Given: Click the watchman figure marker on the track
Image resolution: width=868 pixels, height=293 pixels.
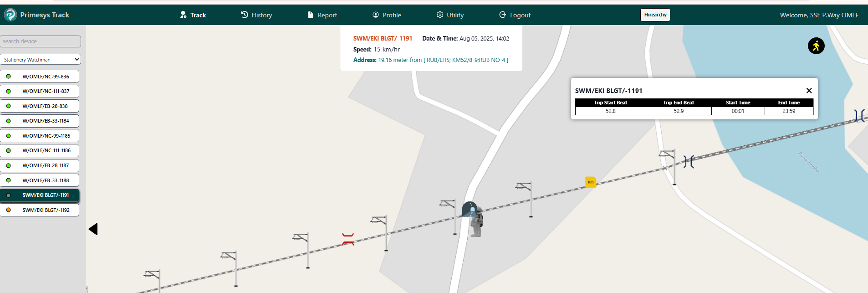Looking at the screenshot, I should coord(476,222).
